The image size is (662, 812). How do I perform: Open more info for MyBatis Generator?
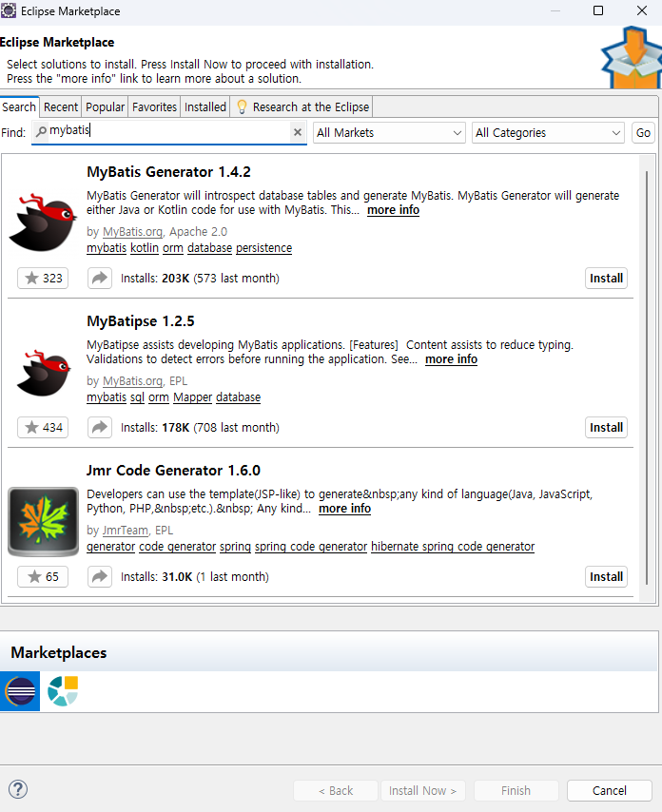(x=393, y=210)
